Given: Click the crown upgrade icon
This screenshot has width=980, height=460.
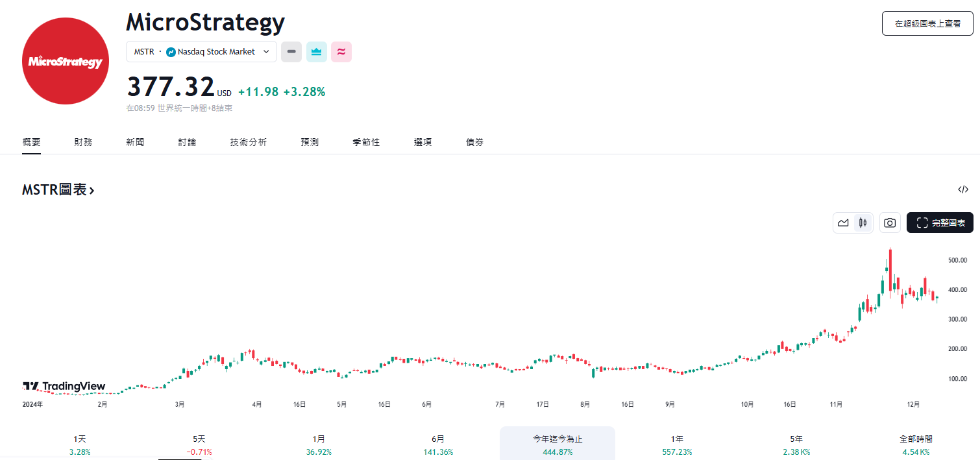Looking at the screenshot, I should tap(316, 51).
